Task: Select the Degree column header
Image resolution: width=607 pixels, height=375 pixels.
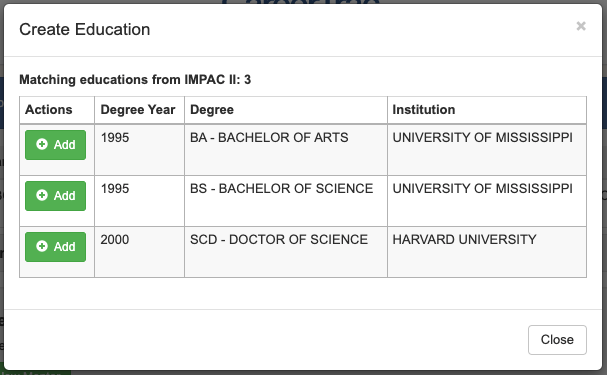Action: (212, 110)
